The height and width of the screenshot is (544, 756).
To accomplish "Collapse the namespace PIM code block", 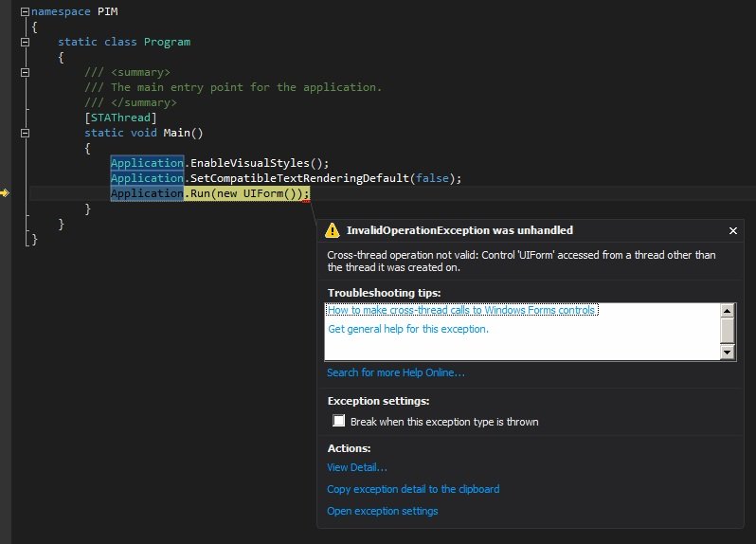I will click(x=25, y=11).
